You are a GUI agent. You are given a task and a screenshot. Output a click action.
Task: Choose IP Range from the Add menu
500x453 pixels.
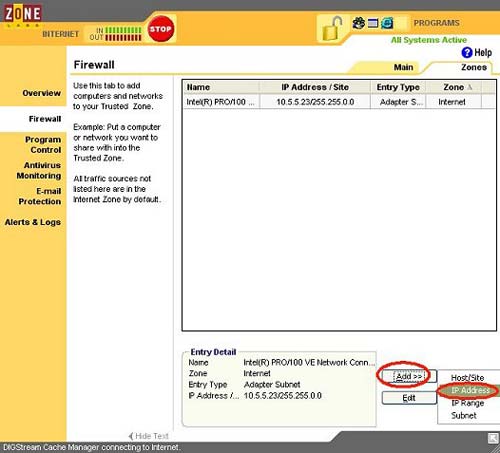467,403
